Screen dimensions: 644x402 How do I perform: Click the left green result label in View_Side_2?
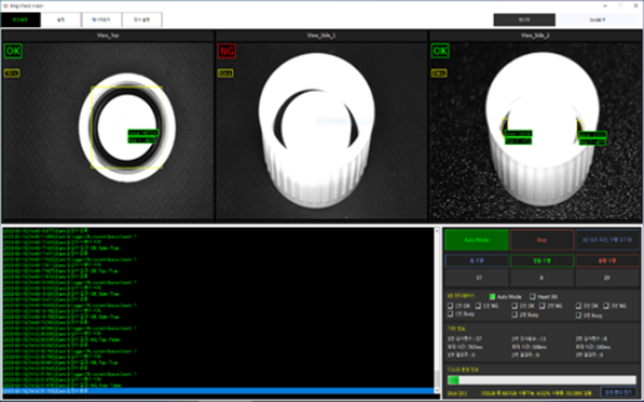[518, 138]
